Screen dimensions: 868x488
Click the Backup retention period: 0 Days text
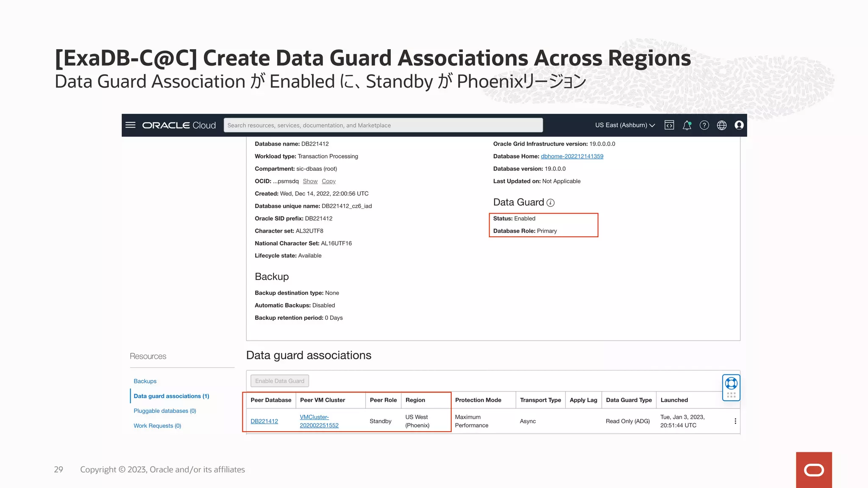299,318
